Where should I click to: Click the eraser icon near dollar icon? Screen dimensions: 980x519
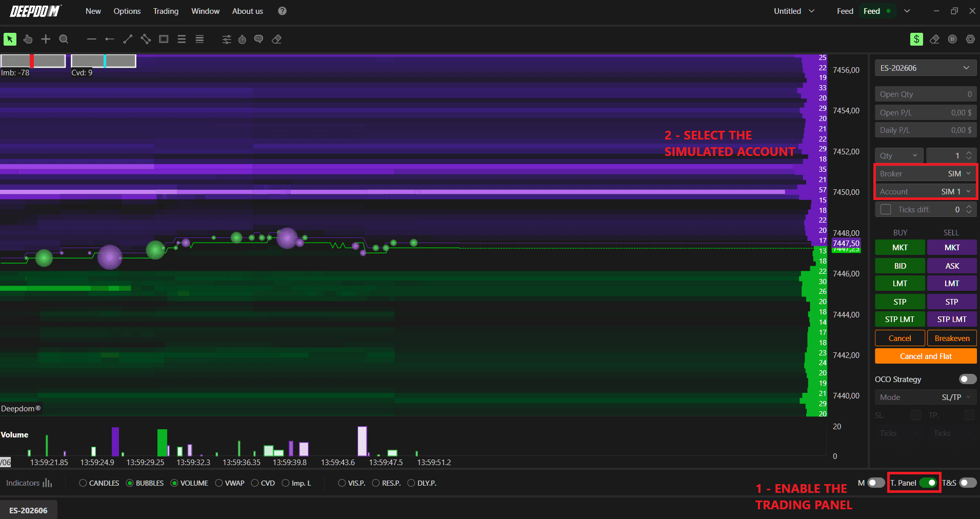tap(934, 39)
